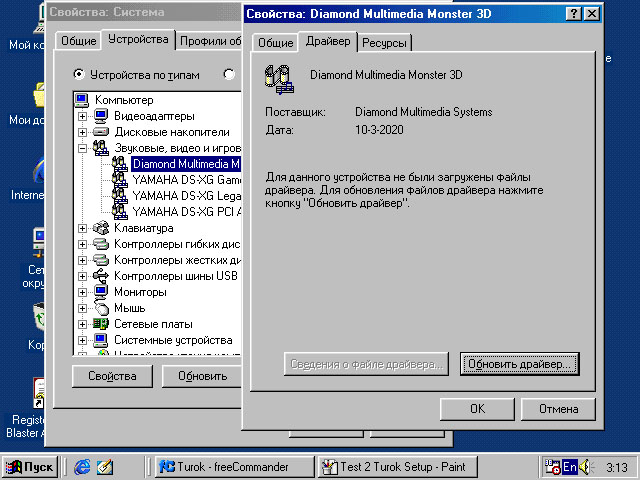Viewport: 640px width, 480px height.
Task: Select the Устройства tab in System properties
Action: (x=138, y=39)
